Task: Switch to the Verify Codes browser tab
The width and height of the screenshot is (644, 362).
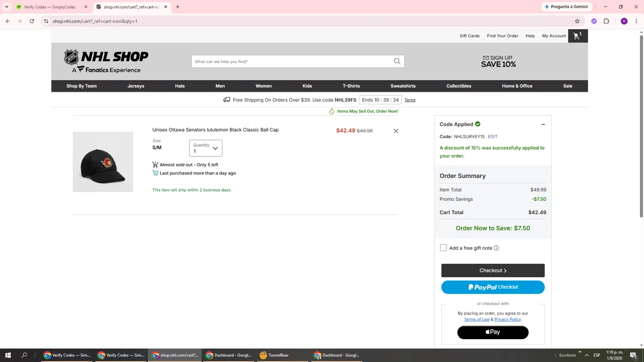Action: click(50, 7)
